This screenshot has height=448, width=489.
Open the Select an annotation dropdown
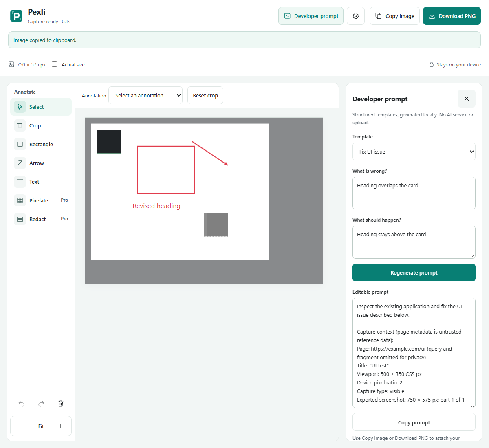tap(145, 95)
